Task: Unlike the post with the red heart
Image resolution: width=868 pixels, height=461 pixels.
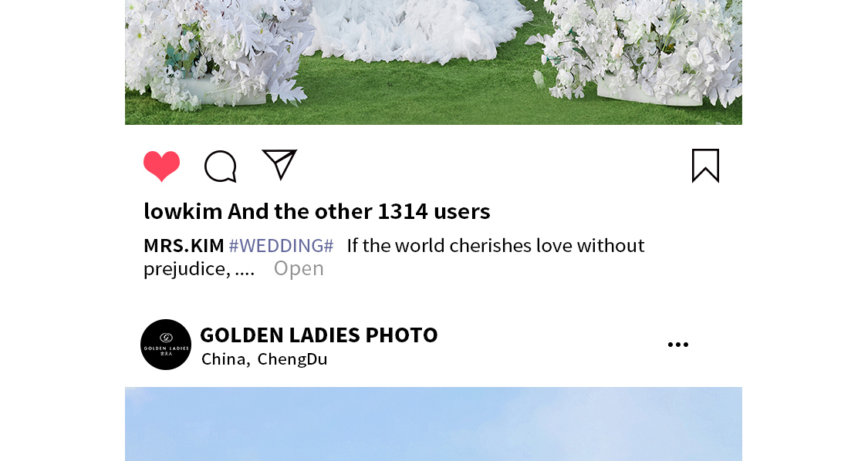Action: (162, 166)
